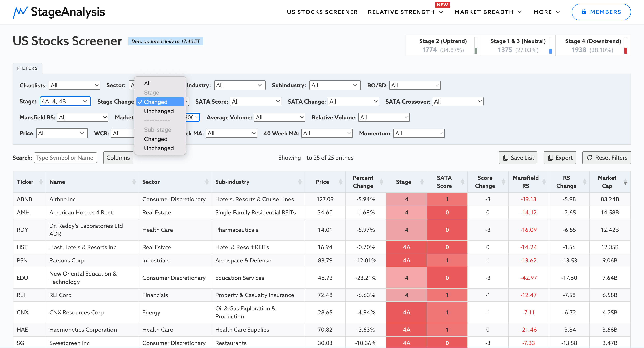The width and height of the screenshot is (644, 348).
Task: Click the Stage 2 (Uptrend) summary card
Action: [x=443, y=46]
